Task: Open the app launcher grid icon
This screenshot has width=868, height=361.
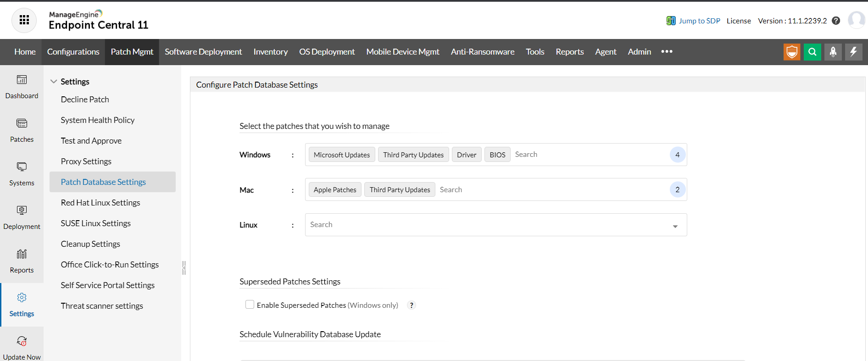Action: click(24, 20)
